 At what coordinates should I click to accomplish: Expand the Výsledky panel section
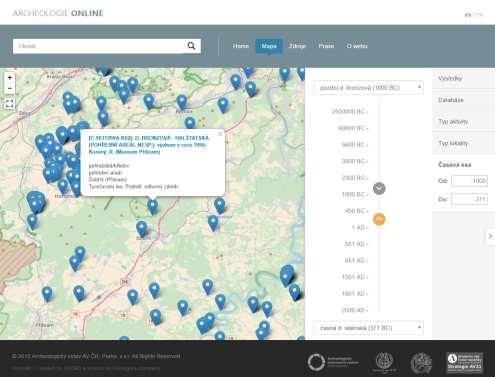pos(463,79)
